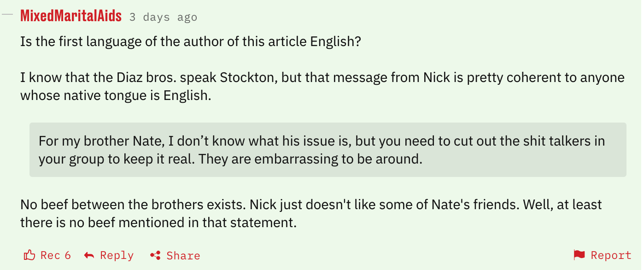This screenshot has height=270, width=644.
Task: Open the "3 days ago" timestamp permalink
Action: coord(163,18)
